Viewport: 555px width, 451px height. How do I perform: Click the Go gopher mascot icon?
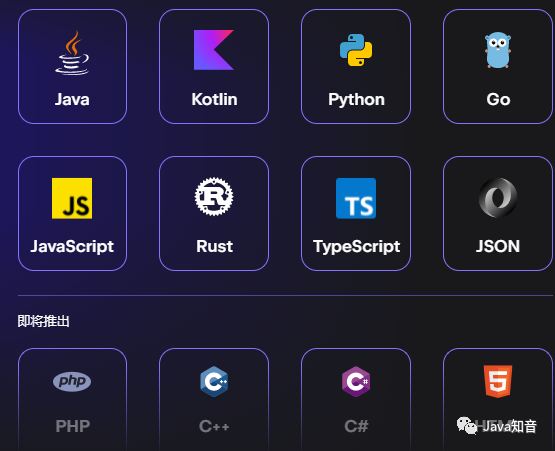[498, 50]
